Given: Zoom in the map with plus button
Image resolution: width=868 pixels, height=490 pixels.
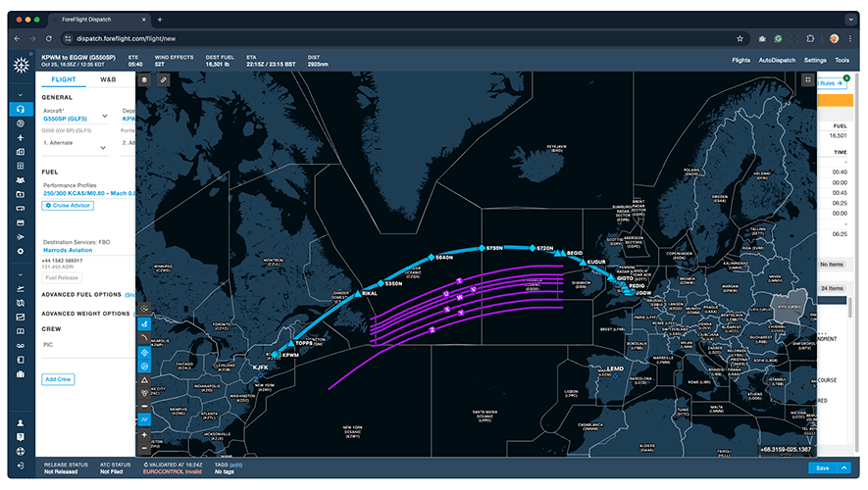Looking at the screenshot, I should (144, 435).
